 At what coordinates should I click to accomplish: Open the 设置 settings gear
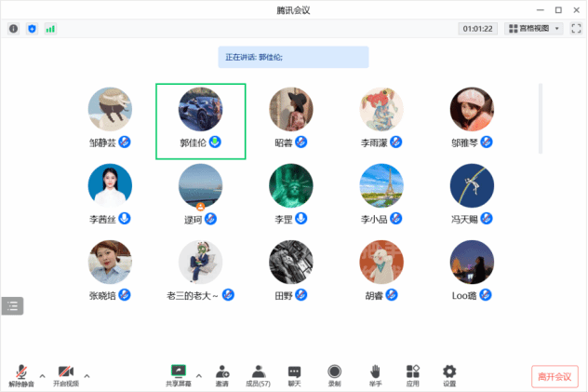click(x=449, y=375)
